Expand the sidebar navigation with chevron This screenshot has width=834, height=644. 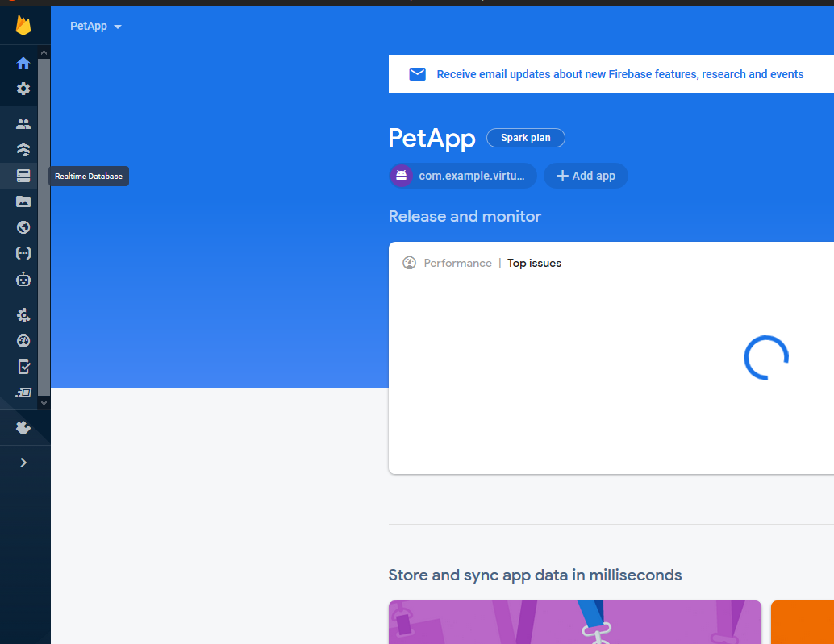click(x=23, y=463)
